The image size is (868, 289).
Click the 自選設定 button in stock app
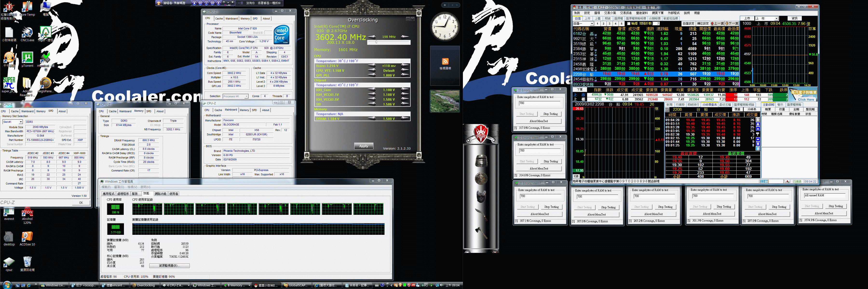coord(688,24)
